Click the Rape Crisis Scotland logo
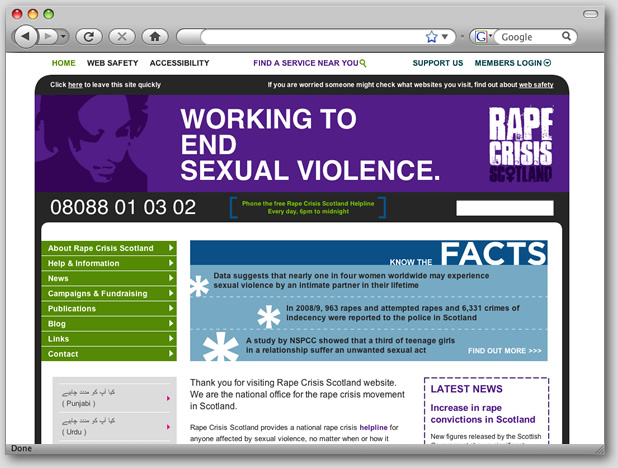The image size is (618, 468). [x=519, y=144]
